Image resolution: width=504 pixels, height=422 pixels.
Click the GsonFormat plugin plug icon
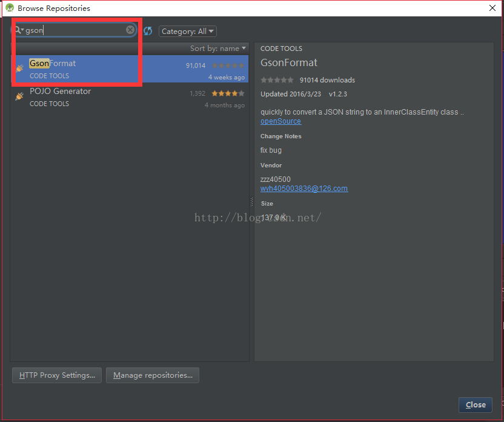19,68
